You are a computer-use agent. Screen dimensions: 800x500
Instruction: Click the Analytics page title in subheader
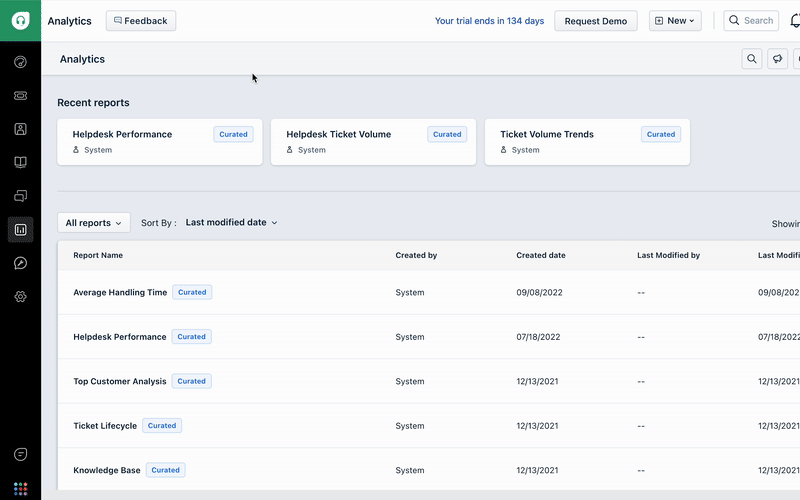point(82,59)
